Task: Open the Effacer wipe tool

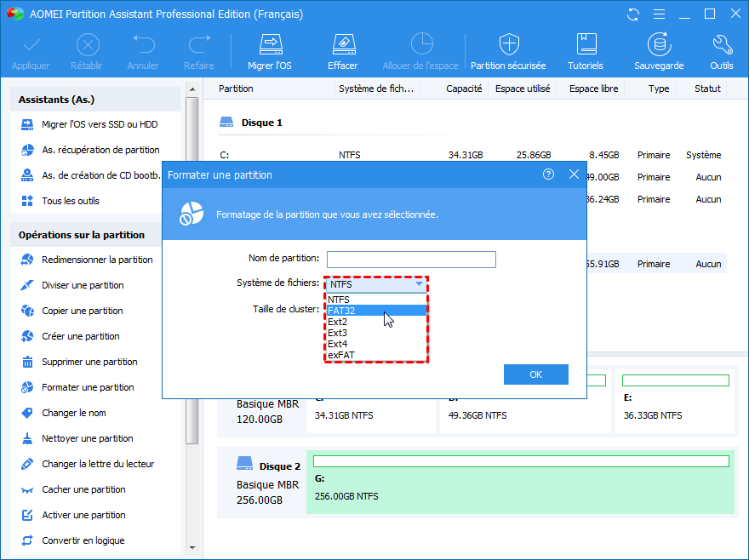Action: point(343,52)
